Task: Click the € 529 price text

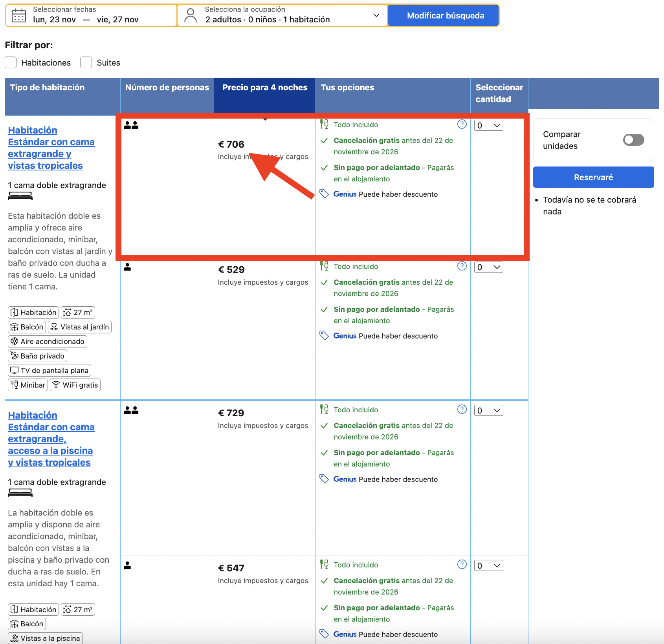Action: (231, 270)
